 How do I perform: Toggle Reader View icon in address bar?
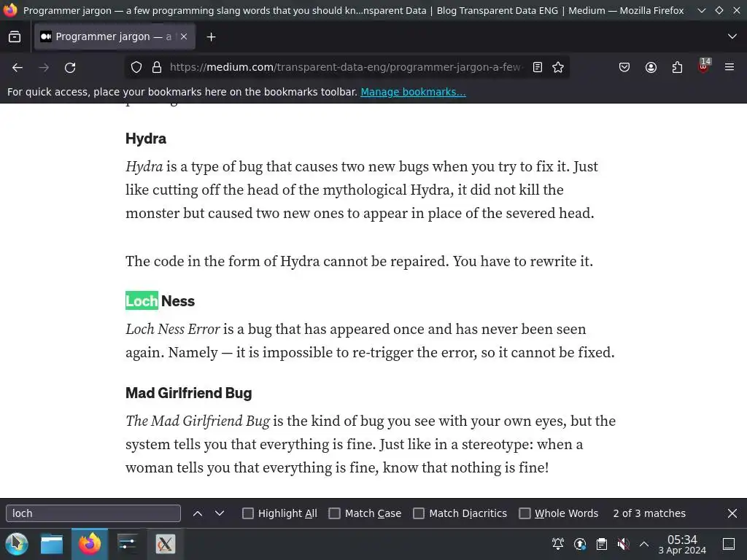(538, 68)
